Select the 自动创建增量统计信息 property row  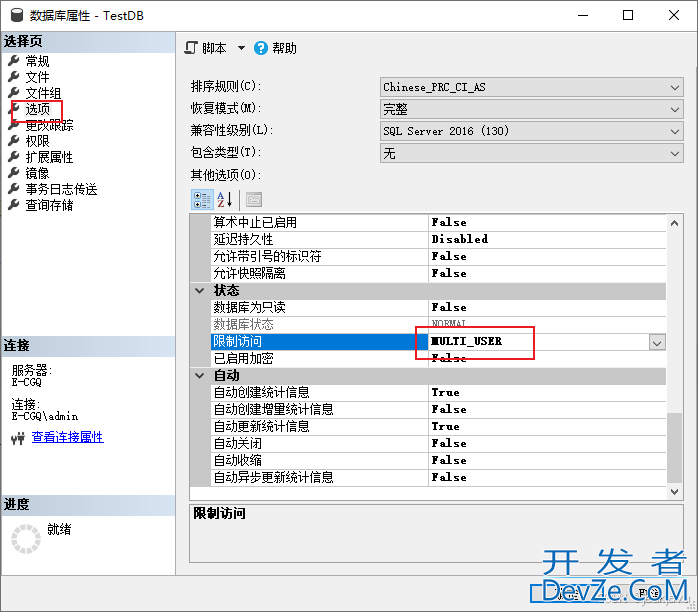[x=438, y=409]
